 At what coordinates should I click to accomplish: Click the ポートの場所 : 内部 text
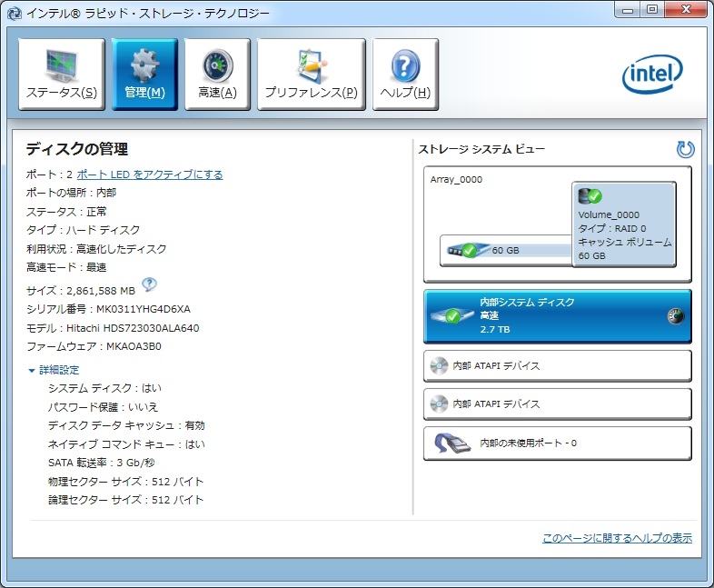tap(71, 193)
